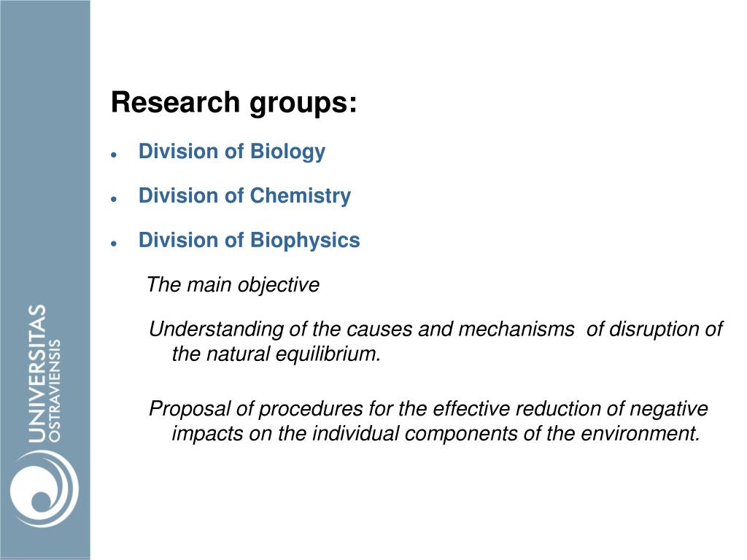
Task: Open the Division of Chemistry item
Action: pyautogui.click(x=244, y=196)
